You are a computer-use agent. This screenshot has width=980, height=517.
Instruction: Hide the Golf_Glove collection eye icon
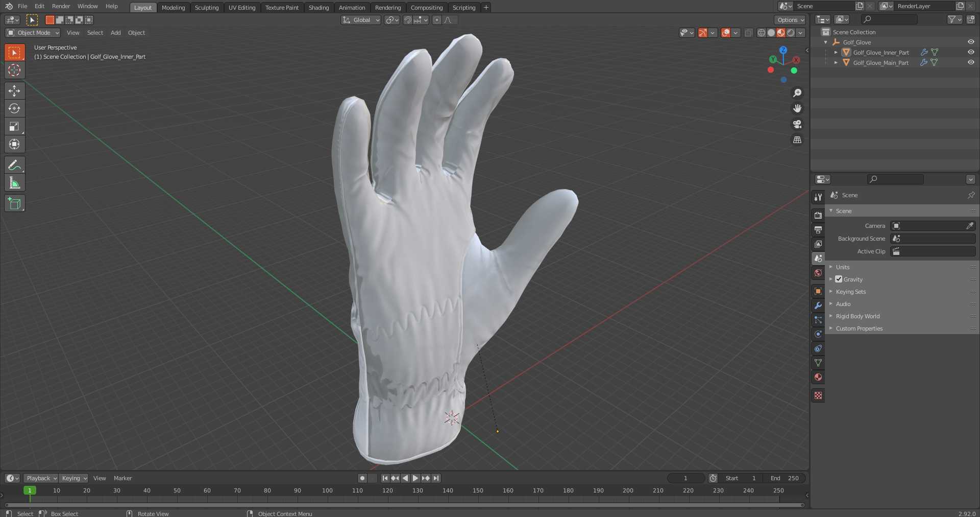(971, 42)
